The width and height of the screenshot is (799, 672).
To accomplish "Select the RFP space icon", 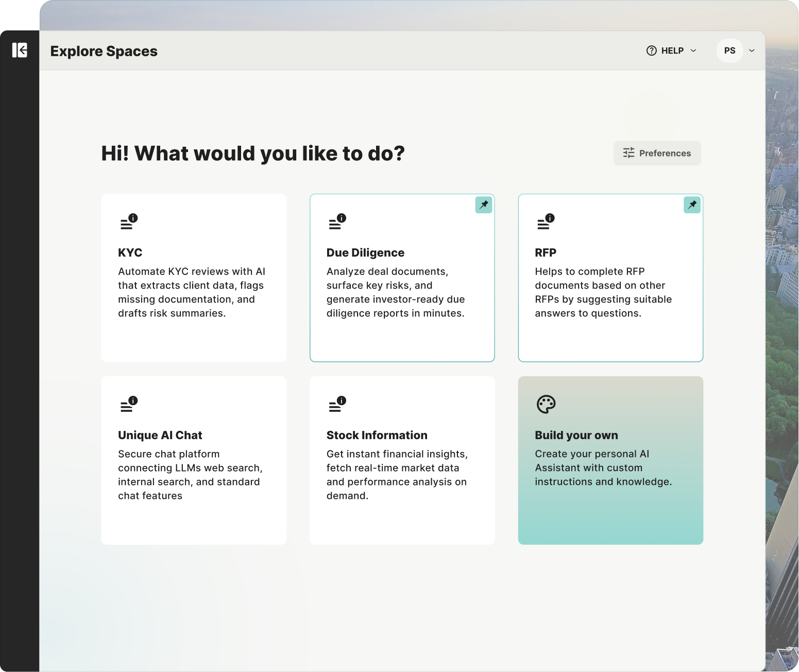I will tap(545, 223).
